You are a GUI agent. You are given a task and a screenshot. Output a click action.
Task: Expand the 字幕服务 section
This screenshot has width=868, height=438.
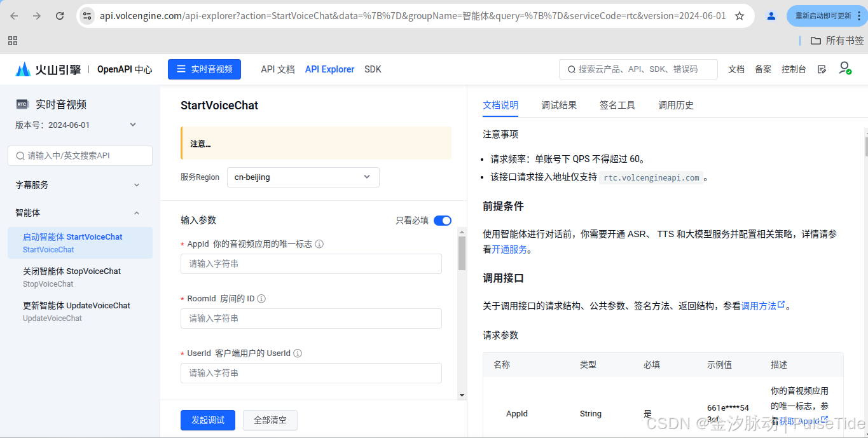pyautogui.click(x=78, y=185)
